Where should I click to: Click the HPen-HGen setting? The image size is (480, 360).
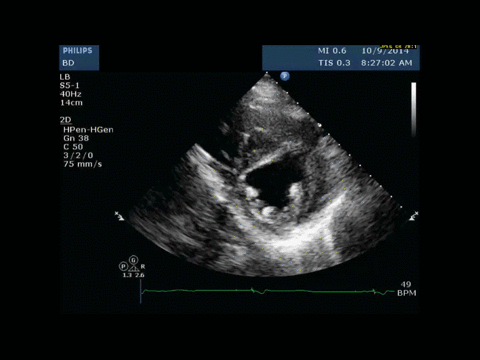[88, 130]
